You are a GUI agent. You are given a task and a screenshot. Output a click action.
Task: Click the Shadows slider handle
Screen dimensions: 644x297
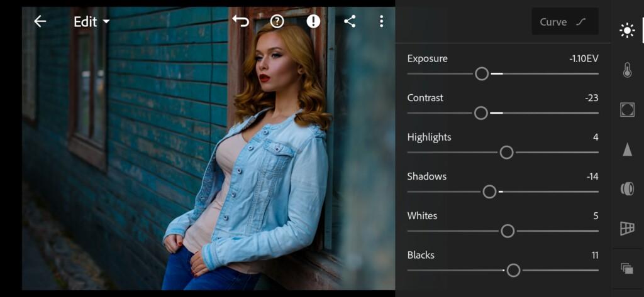489,192
